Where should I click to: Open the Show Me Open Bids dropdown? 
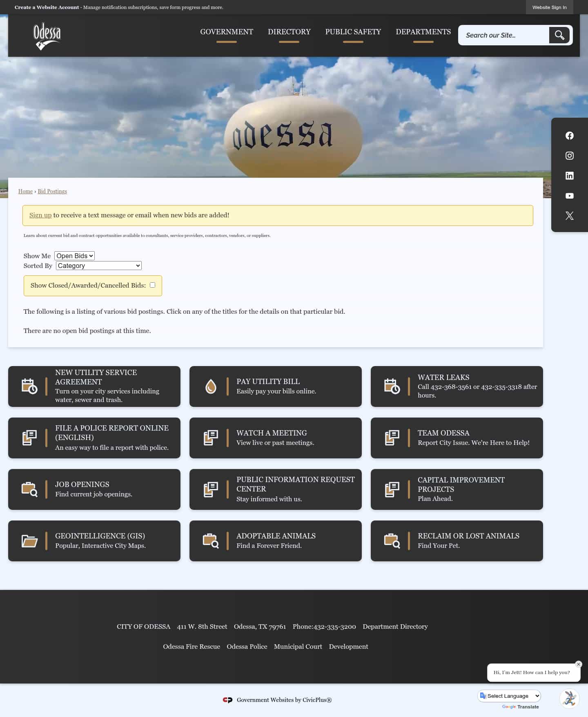(74, 256)
